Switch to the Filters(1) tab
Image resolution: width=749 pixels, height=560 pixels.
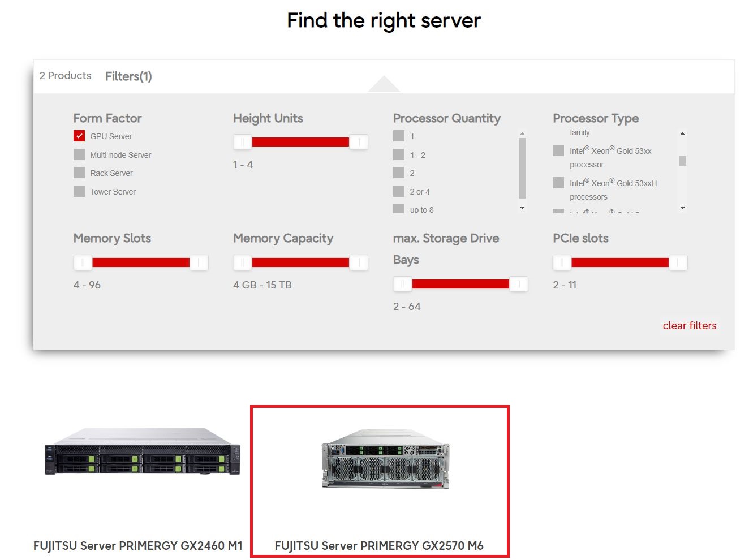coord(128,76)
